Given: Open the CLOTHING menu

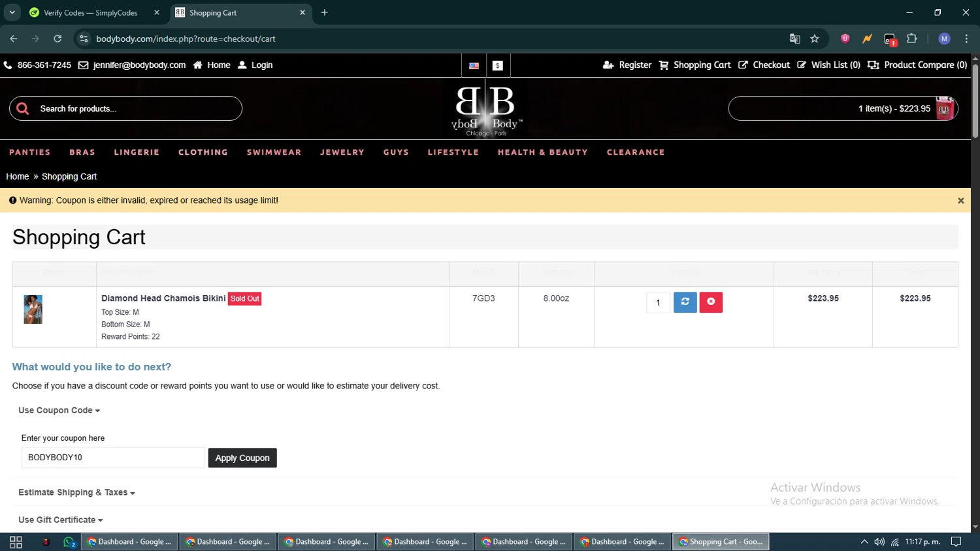Looking at the screenshot, I should (203, 152).
